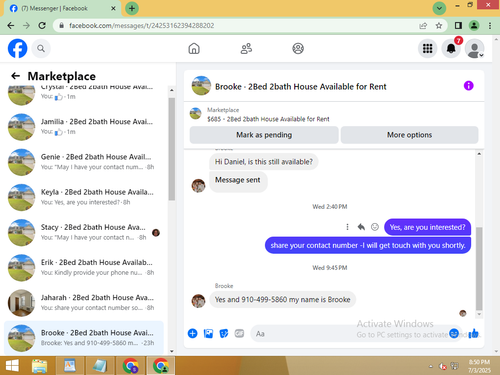Open the second Chrome taskbar icon
This screenshot has height=375, width=500.
(161, 366)
